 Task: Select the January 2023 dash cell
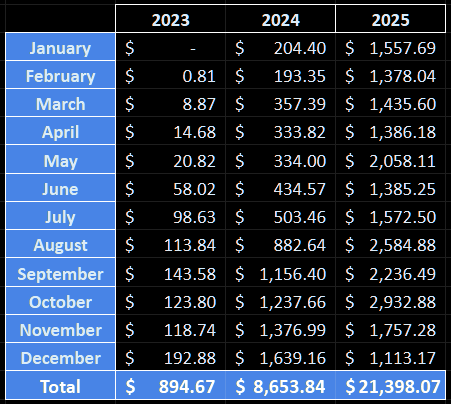coord(170,47)
